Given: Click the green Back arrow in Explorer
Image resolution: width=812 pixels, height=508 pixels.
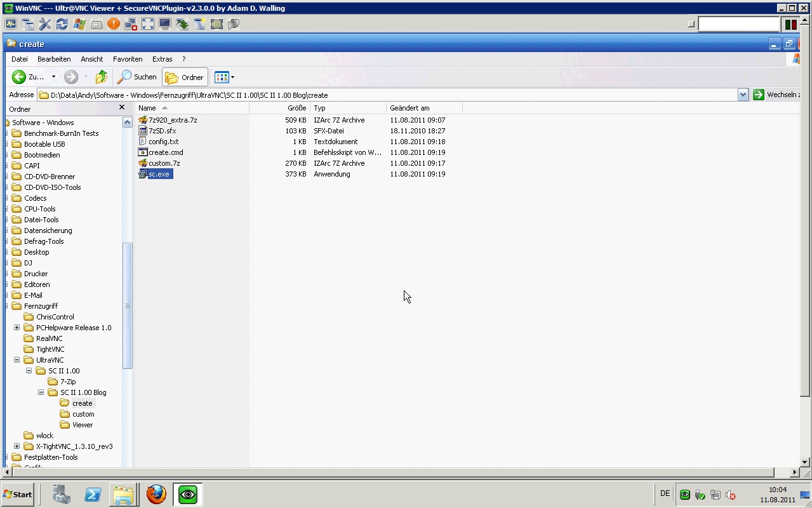Looking at the screenshot, I should (x=19, y=77).
